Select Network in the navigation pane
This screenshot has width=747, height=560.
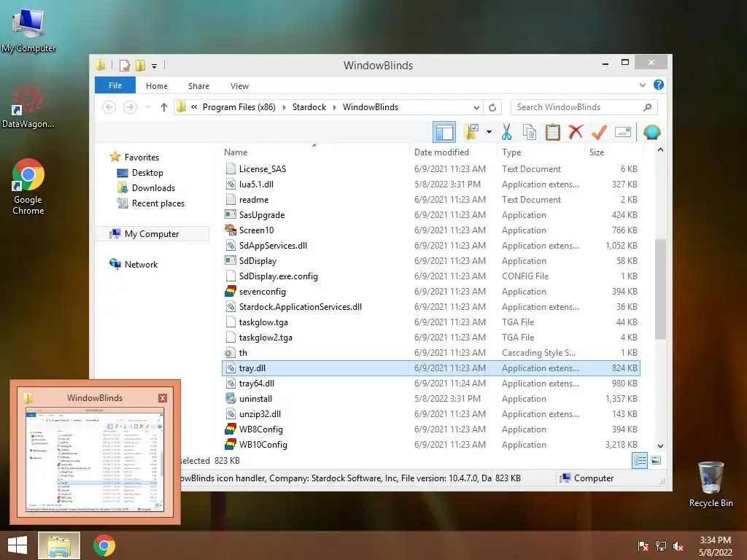pos(141,264)
